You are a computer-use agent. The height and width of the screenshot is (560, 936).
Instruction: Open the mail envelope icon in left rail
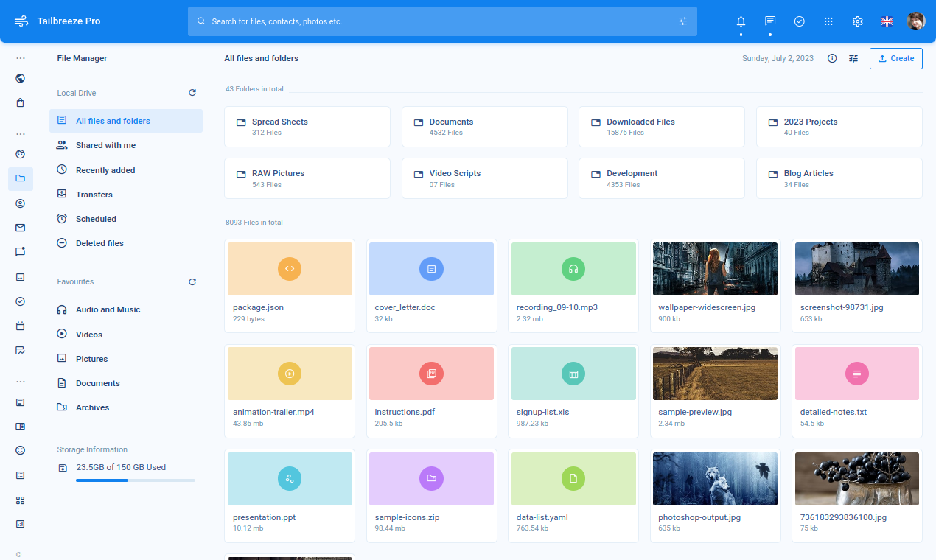[21, 228]
